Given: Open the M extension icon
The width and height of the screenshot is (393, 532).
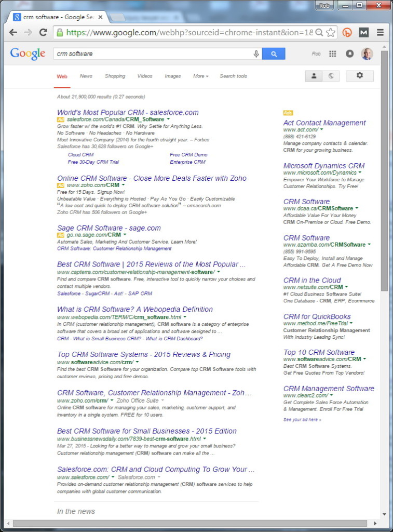Looking at the screenshot, I should [363, 33].
